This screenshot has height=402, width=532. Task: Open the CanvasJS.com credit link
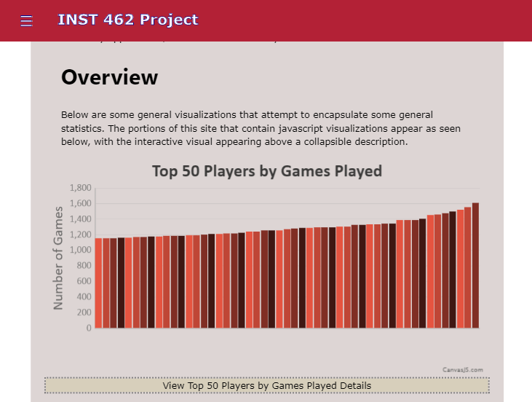pos(462,370)
